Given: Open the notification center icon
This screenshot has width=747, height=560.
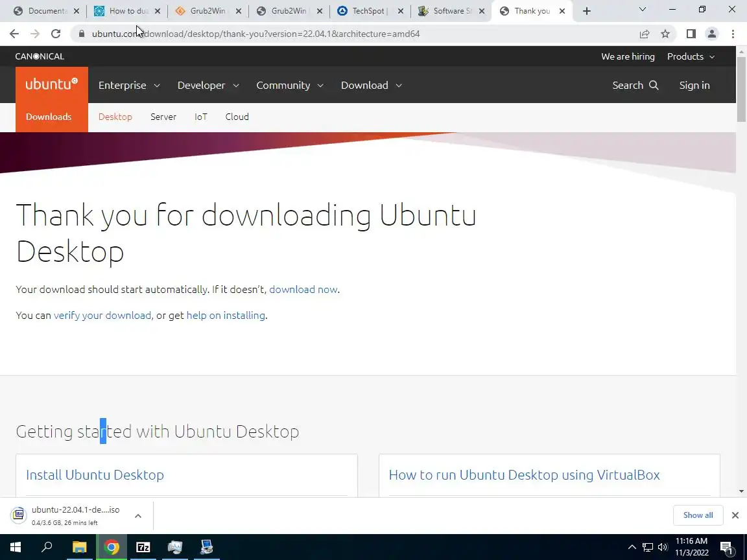Looking at the screenshot, I should coord(726,548).
